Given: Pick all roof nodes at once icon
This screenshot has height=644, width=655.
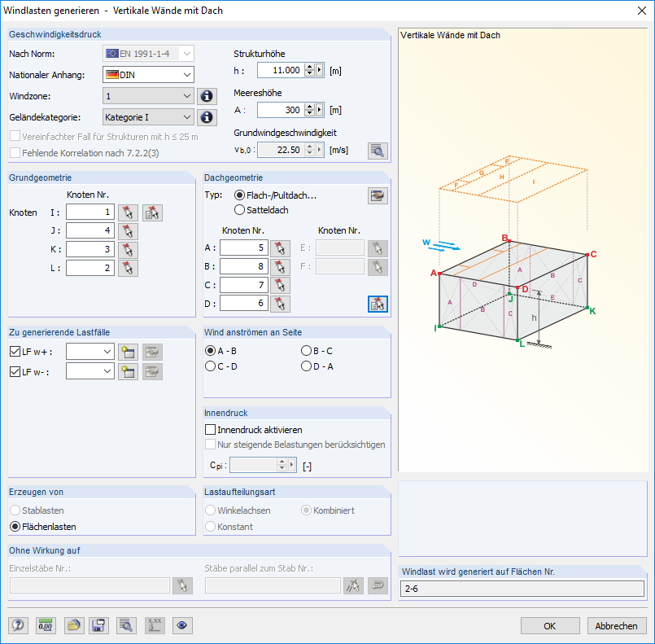Looking at the screenshot, I should (378, 304).
